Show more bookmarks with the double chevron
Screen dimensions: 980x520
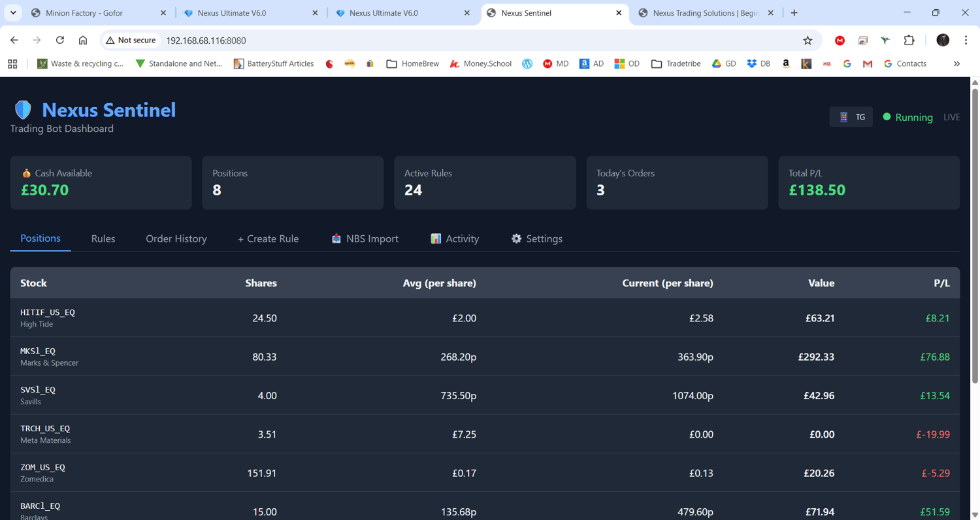[x=956, y=63]
